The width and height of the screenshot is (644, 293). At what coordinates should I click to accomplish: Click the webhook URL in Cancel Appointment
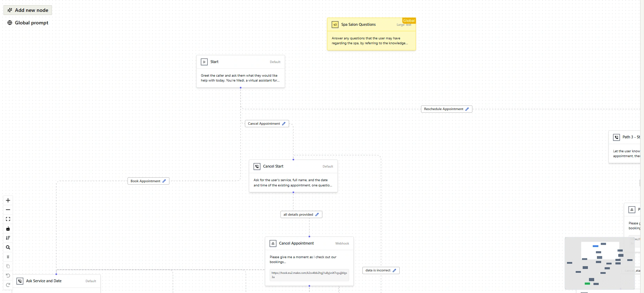[309, 275]
